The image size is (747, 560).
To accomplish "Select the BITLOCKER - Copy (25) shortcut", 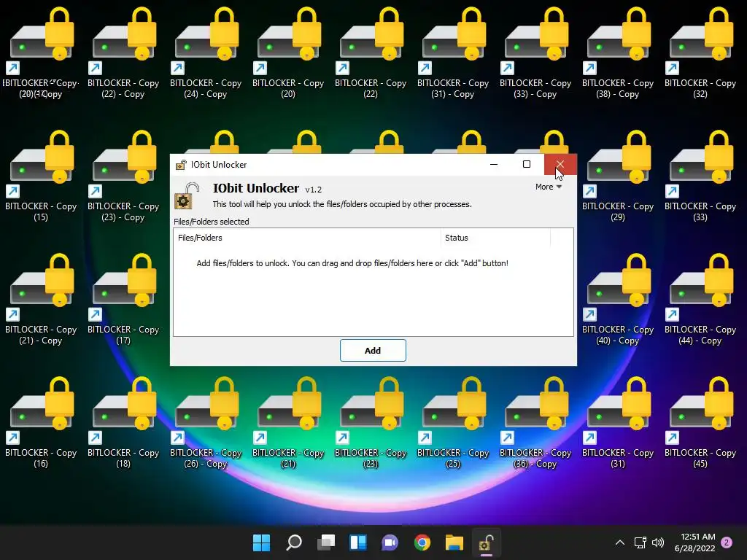I will click(x=453, y=422).
